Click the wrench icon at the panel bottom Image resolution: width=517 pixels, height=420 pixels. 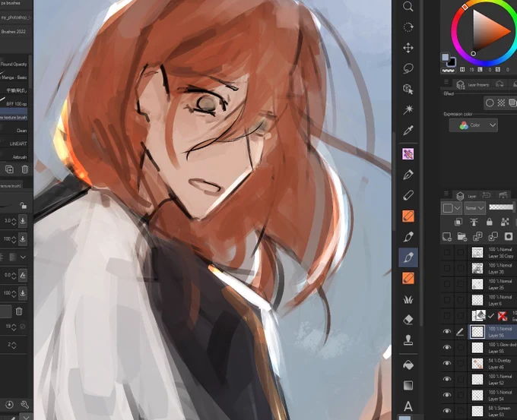[x=25, y=405]
